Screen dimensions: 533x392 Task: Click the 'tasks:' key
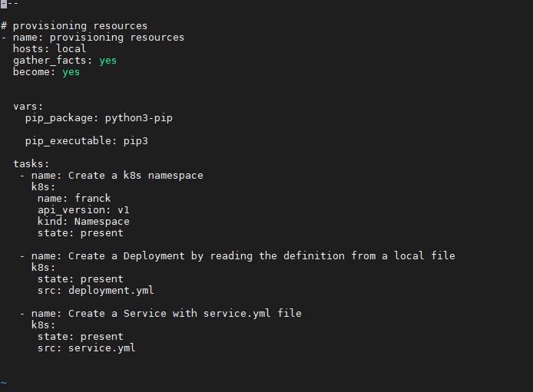(31, 164)
